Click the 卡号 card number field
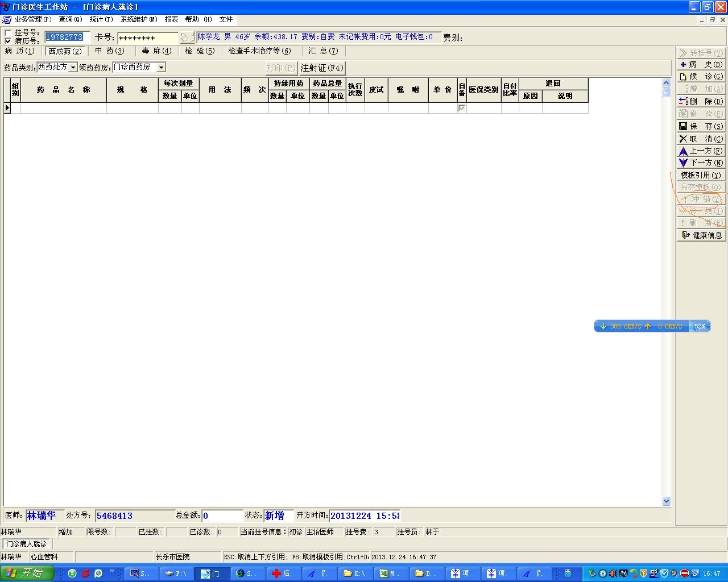Image resolution: width=728 pixels, height=582 pixels. tap(148, 38)
